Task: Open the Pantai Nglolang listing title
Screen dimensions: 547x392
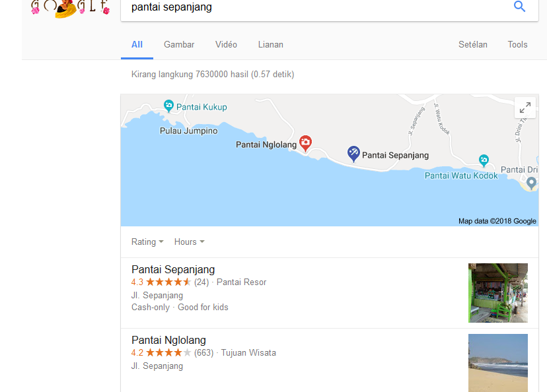Action: click(168, 340)
